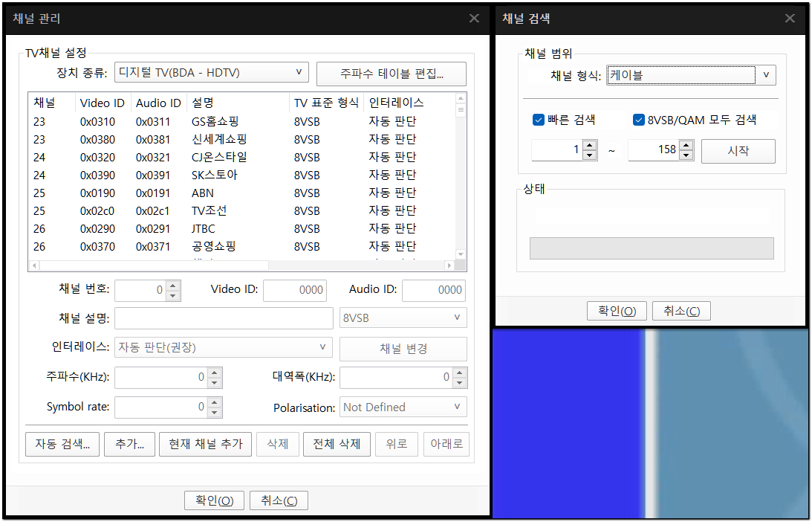Screen dimensions: 812x522
Task: Start the channel scan with 시작
Action: click(x=738, y=151)
